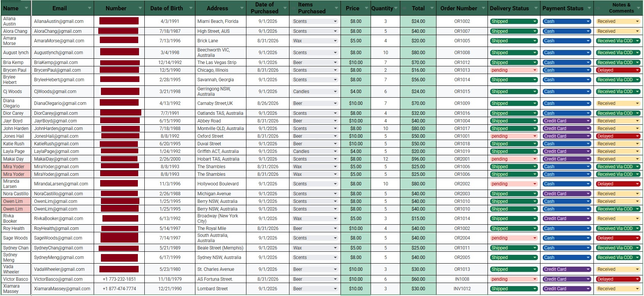Open Allana Austin's Scents items dropdown
This screenshot has width=644, height=296.
pyautogui.click(x=315, y=21)
